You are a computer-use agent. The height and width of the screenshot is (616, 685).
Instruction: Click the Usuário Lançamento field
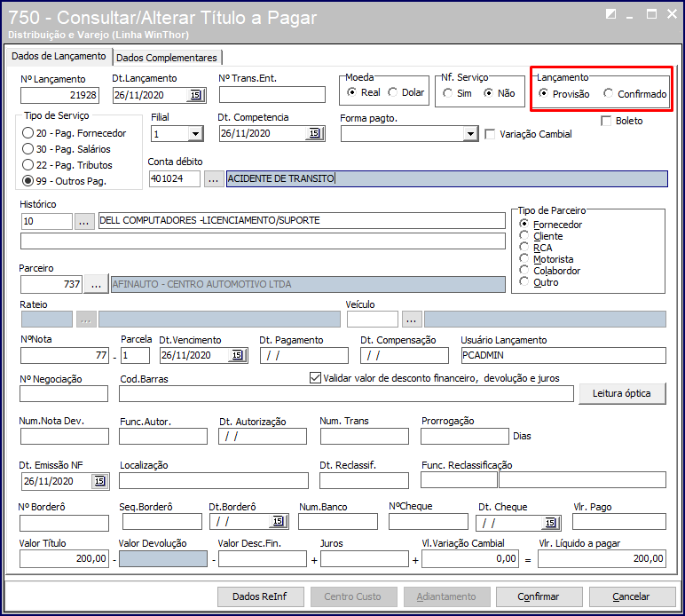(563, 356)
